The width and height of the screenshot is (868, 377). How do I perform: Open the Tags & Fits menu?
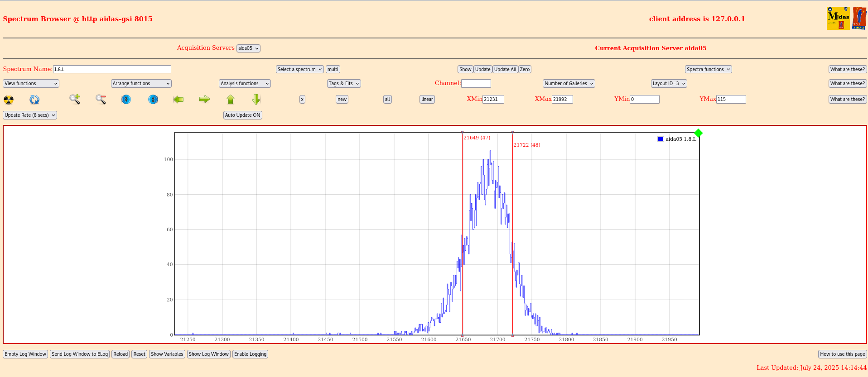(x=344, y=83)
